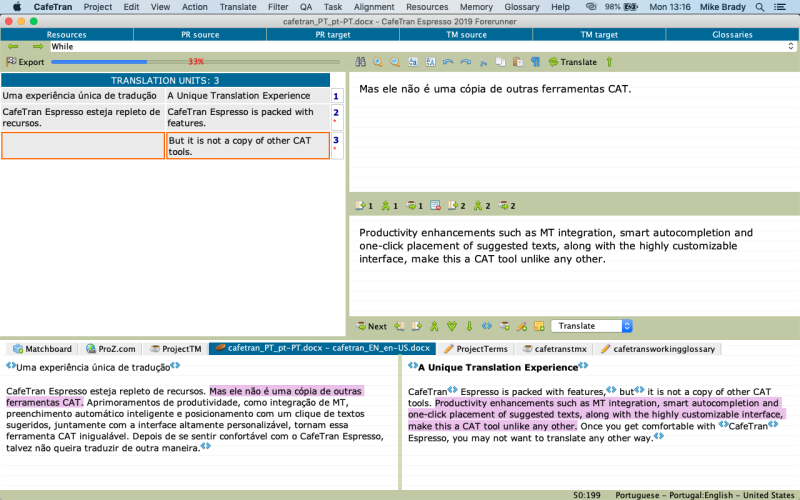
Task: Click the insert source segment 1 icon
Action: (364, 206)
